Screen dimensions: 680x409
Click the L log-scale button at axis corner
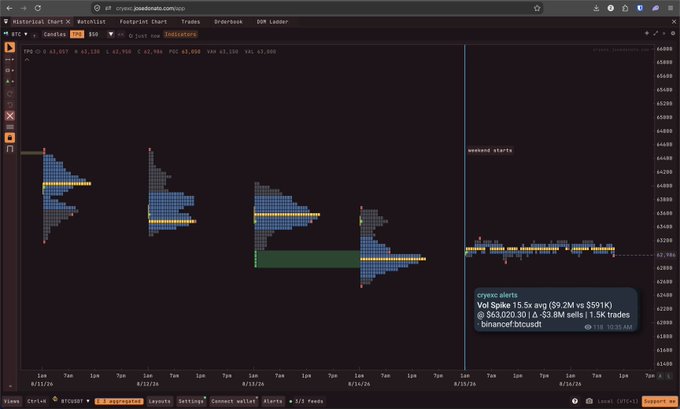click(668, 376)
